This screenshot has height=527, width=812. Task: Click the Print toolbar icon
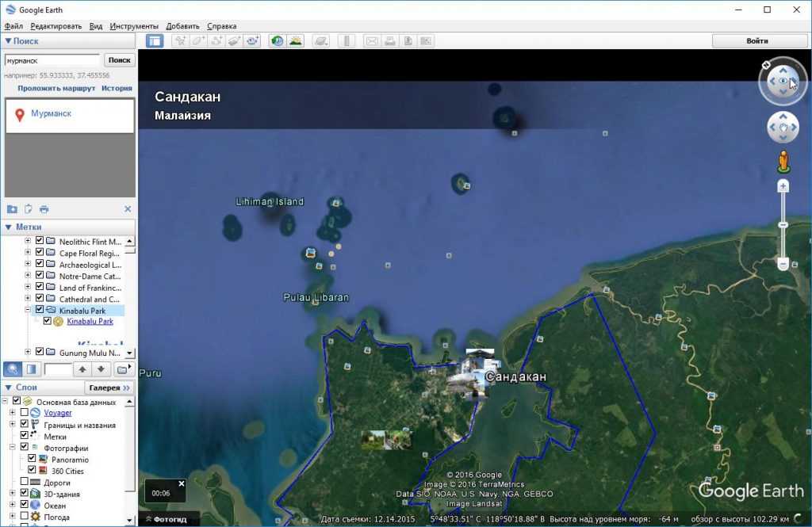pos(390,41)
